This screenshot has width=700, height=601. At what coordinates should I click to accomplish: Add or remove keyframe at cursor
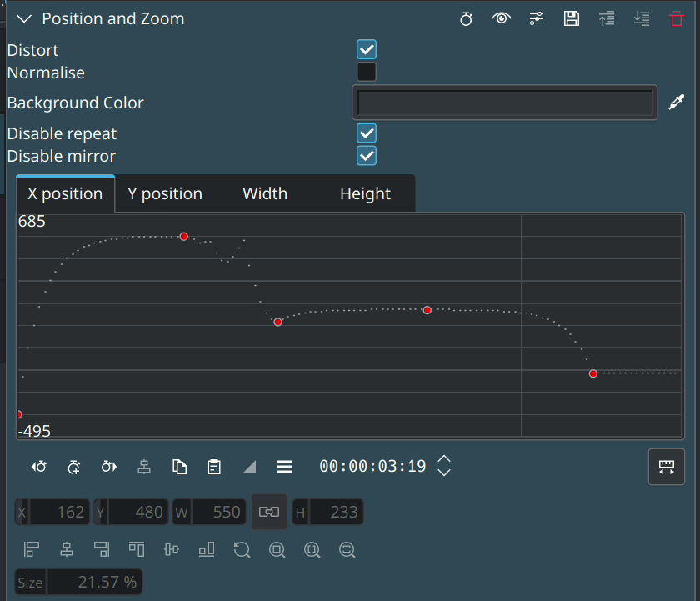click(73, 467)
